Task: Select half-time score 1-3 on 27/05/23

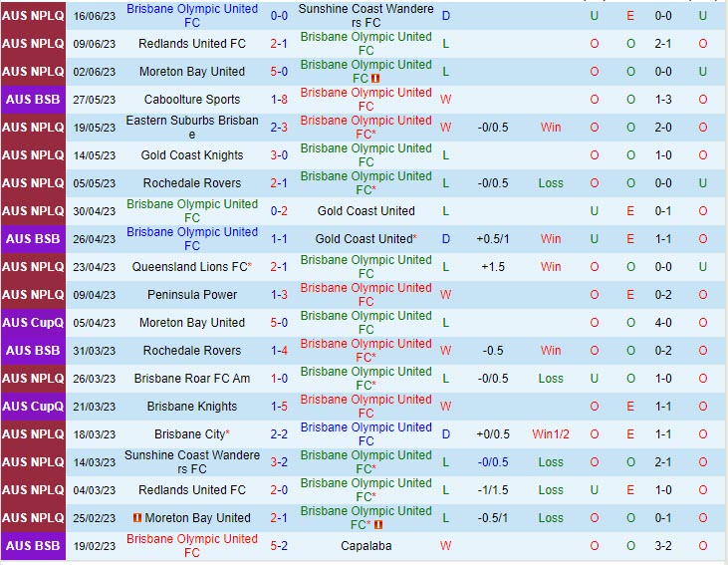Action: (x=663, y=100)
